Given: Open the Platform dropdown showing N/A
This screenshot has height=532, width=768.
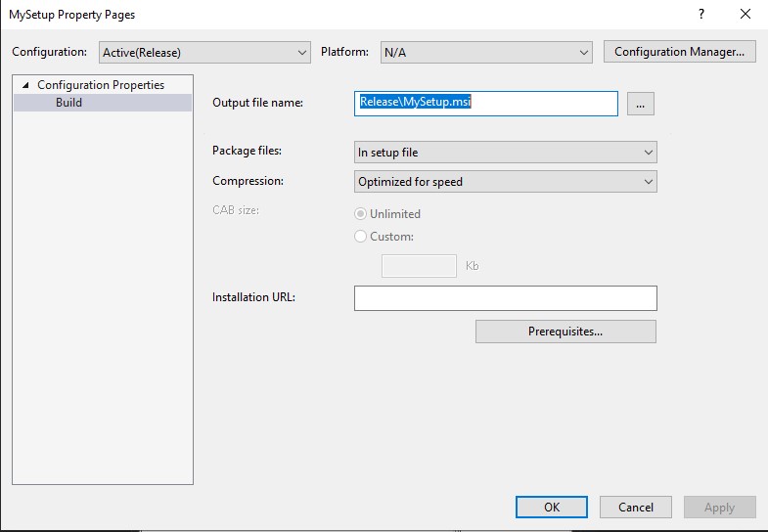Looking at the screenshot, I should [486, 53].
